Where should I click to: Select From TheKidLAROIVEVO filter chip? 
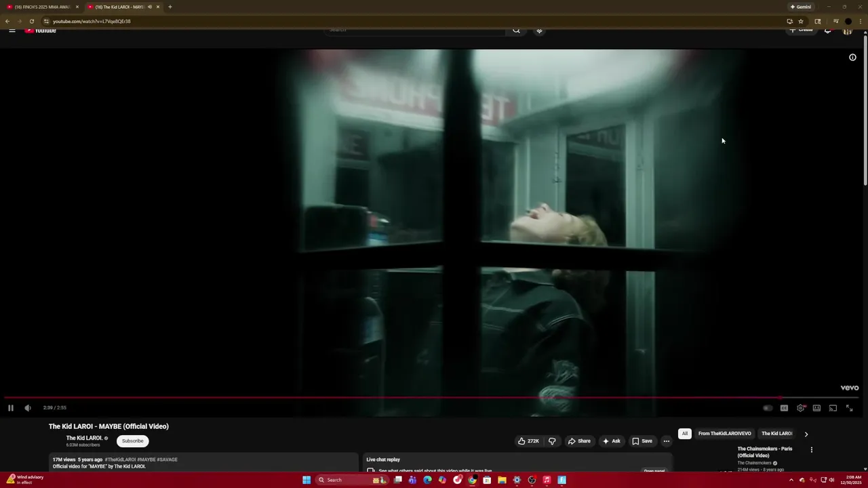coord(724,434)
